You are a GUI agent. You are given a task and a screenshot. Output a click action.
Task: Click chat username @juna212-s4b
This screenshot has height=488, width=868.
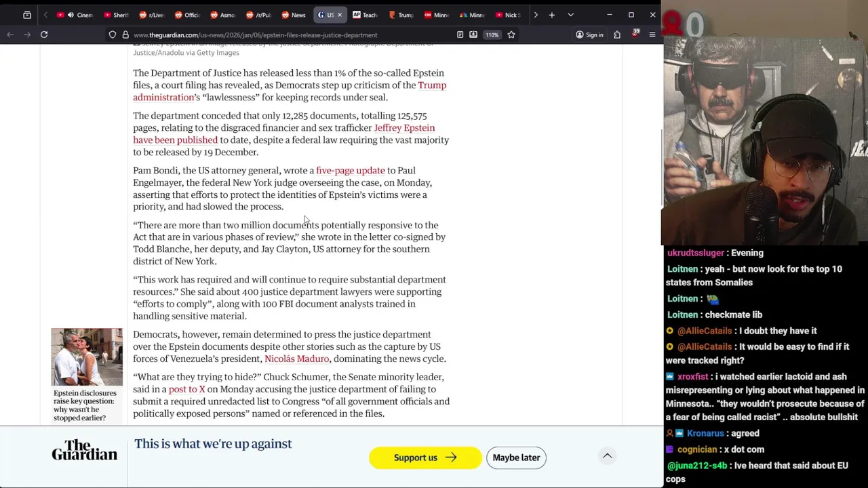[x=697, y=466]
